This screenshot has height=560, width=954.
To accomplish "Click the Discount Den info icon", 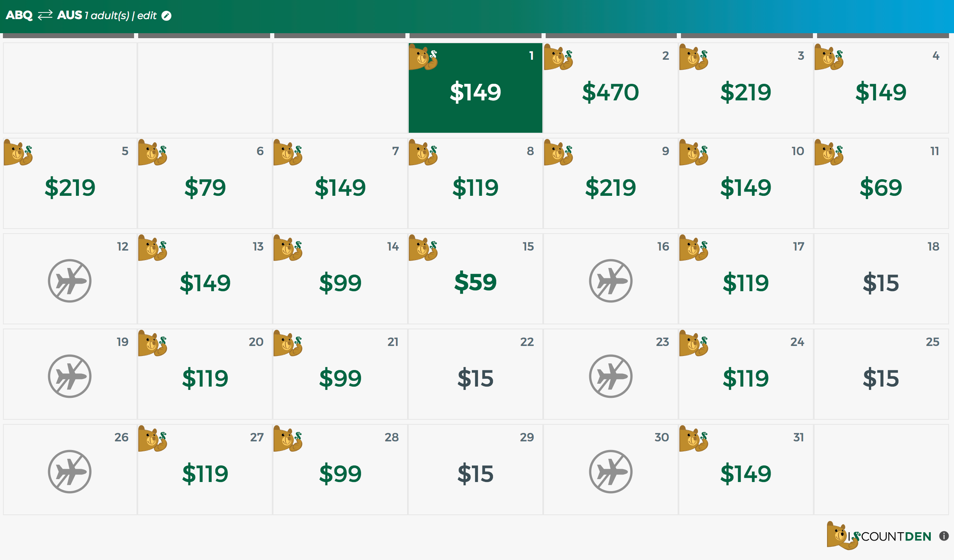I will click(944, 536).
